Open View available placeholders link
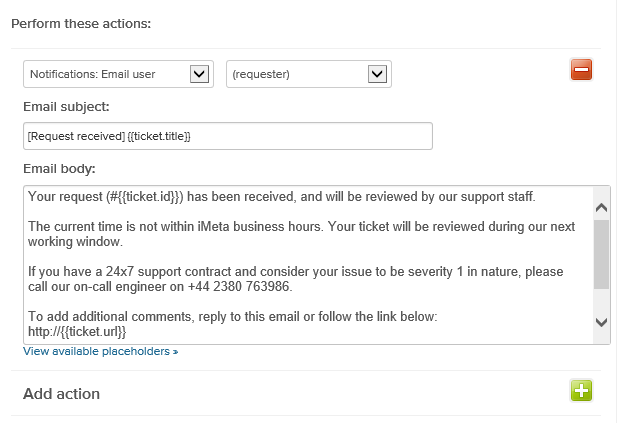This screenshot has height=423, width=622. 101,352
